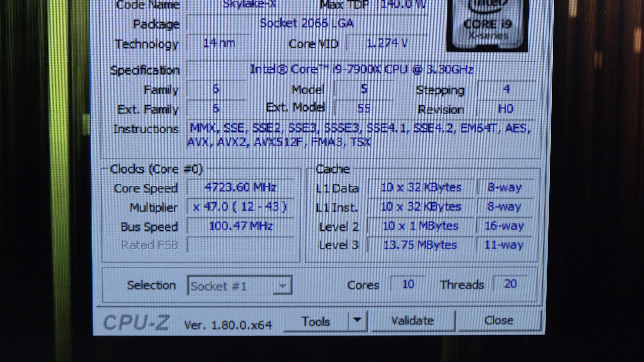Viewport: 644px width, 362px height.
Task: Click the Model value 5
Action: click(364, 89)
